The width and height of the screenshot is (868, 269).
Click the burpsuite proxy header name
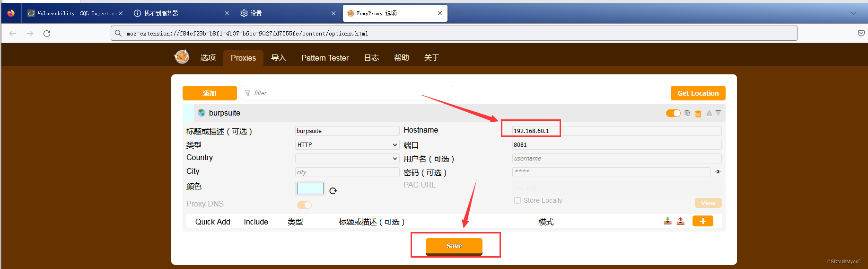pyautogui.click(x=225, y=113)
